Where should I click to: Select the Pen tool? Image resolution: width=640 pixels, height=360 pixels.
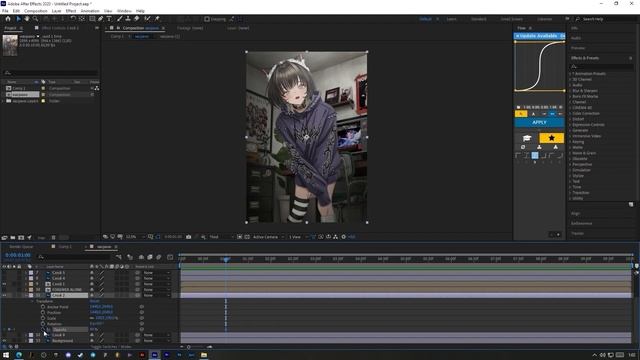[100, 19]
